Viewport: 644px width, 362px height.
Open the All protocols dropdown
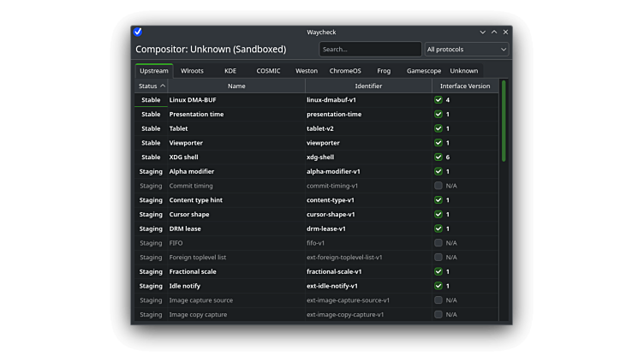(467, 50)
